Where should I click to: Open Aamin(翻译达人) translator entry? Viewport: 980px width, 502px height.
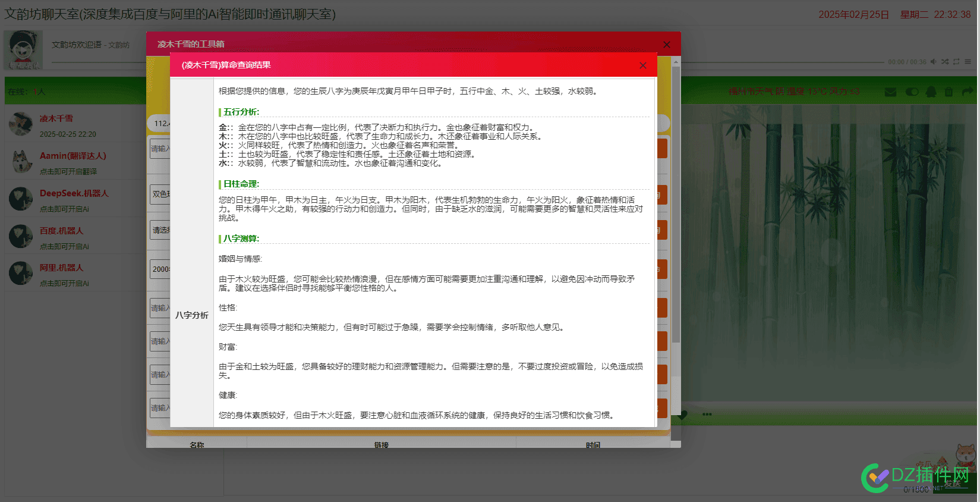point(73,156)
